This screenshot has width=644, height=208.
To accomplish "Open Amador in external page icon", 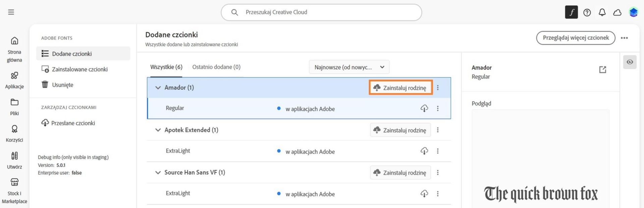I will pos(603,70).
